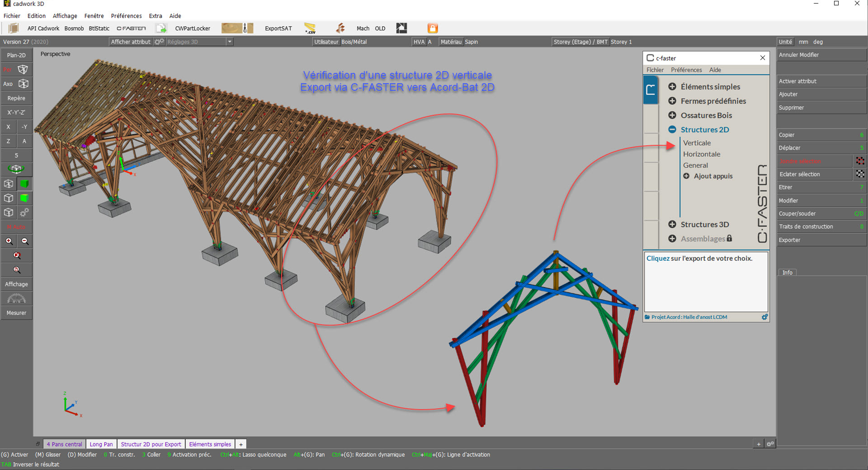Click the rotating cube view icon
The image size is (868, 470).
pos(16,169)
